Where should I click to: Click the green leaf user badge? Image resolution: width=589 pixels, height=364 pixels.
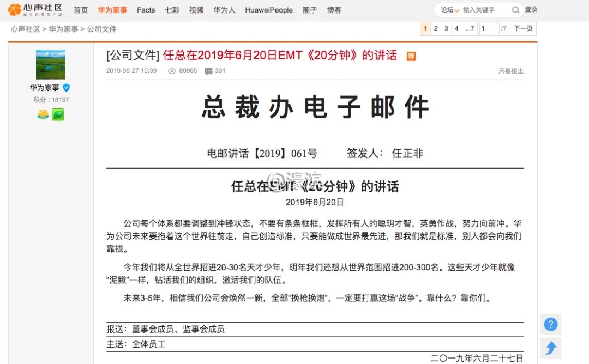[x=58, y=114]
